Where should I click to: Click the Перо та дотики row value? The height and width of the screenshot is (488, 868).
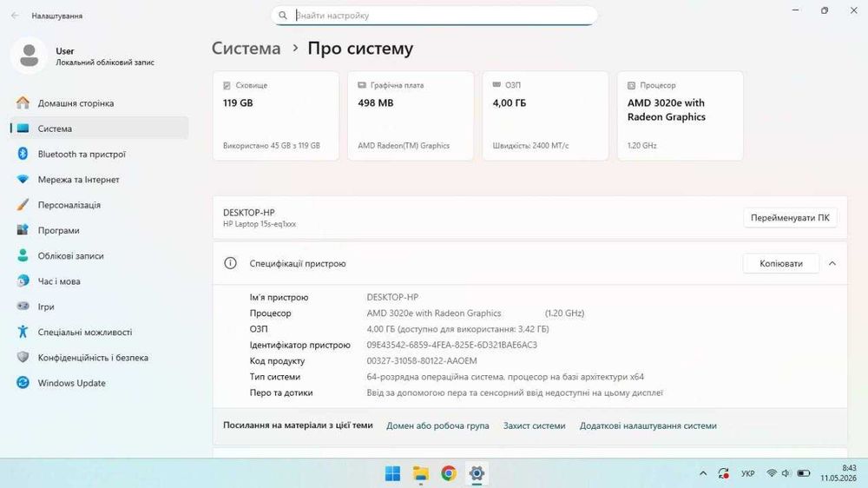click(x=515, y=392)
